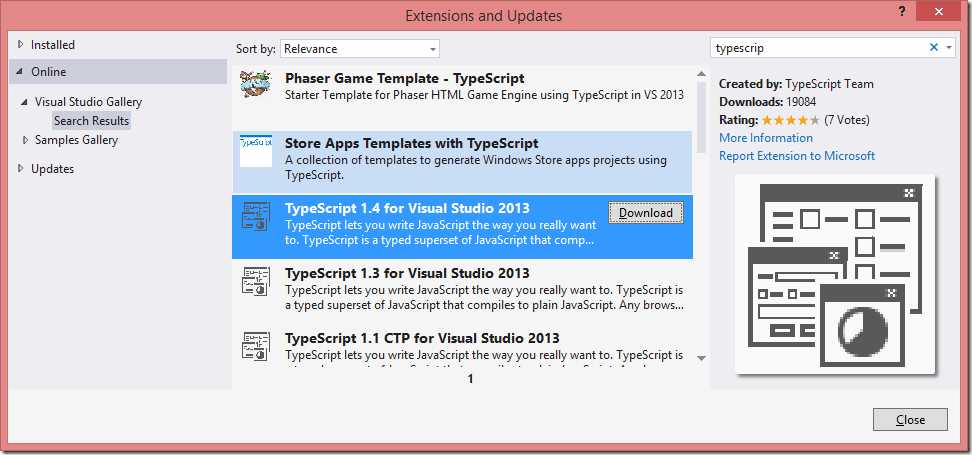Click the (7 Votes) text
The width and height of the screenshot is (972, 455).
coord(847,120)
